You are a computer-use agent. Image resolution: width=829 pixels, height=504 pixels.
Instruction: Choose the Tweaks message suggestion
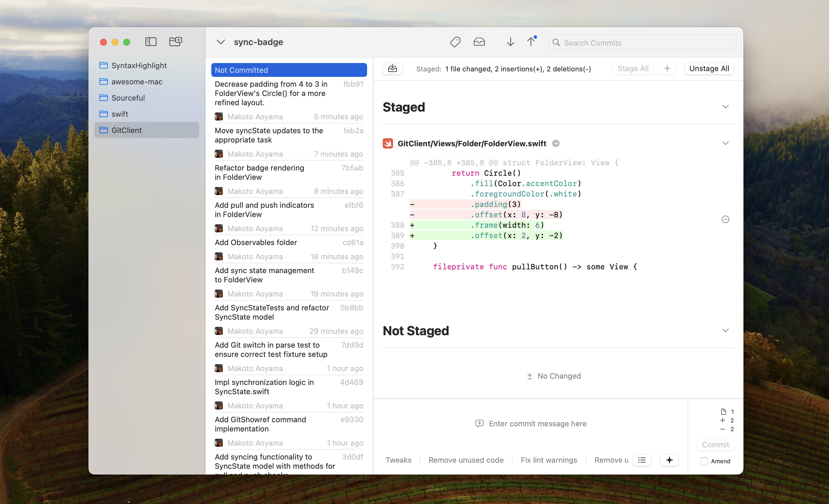click(x=398, y=460)
